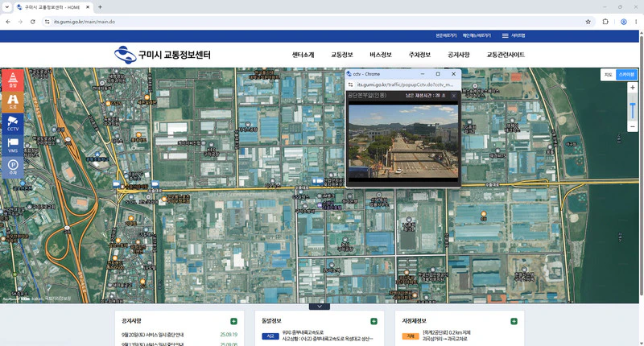Click site info icon in cctv popup
The height and width of the screenshot is (346, 644).
pos(350,84)
